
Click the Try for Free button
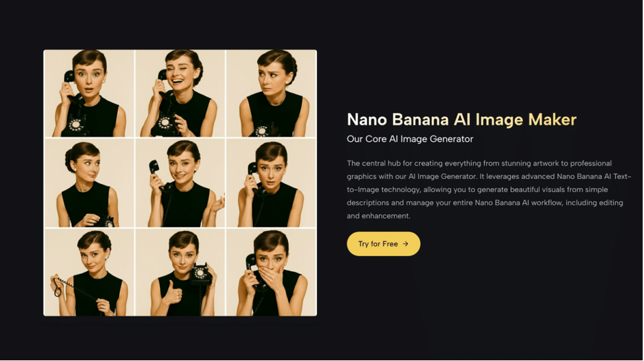pyautogui.click(x=383, y=244)
